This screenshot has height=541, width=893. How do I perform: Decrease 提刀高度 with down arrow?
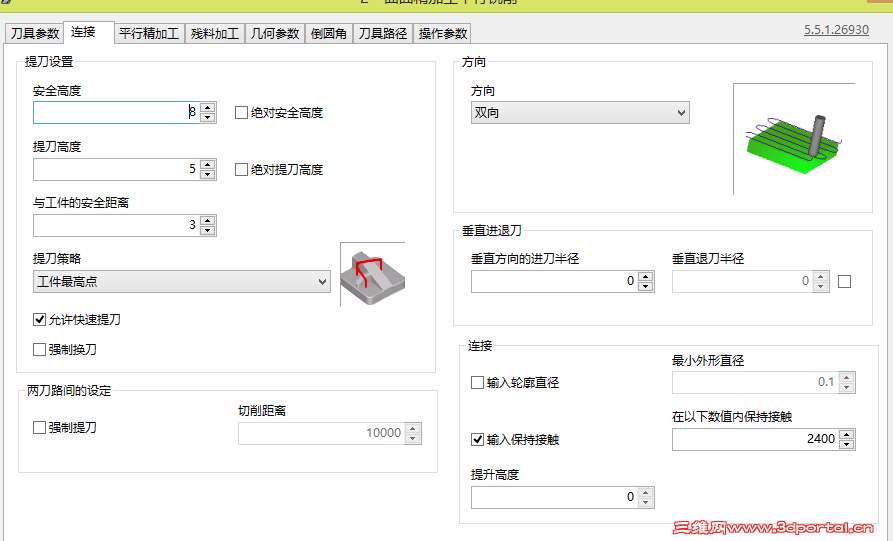208,174
